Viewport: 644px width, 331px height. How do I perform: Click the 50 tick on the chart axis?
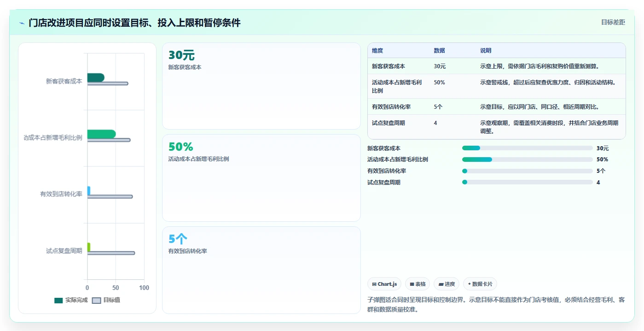click(x=116, y=288)
